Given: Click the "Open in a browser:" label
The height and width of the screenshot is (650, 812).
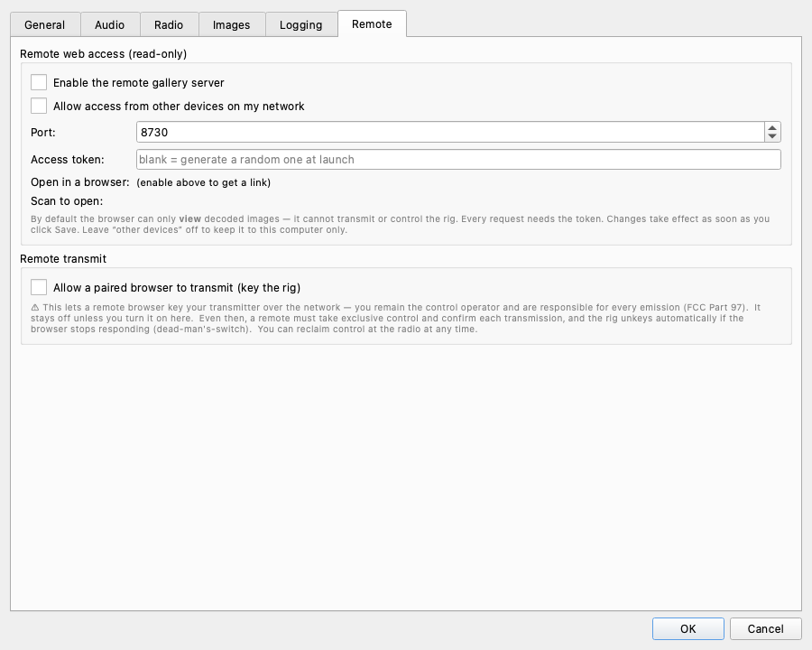Looking at the screenshot, I should pos(79,182).
